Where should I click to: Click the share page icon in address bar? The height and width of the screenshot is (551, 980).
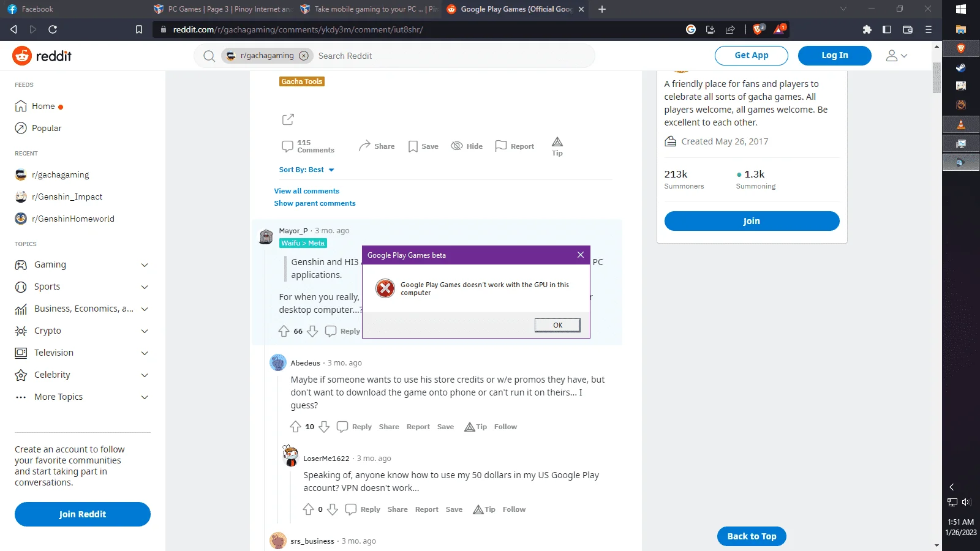730,29
